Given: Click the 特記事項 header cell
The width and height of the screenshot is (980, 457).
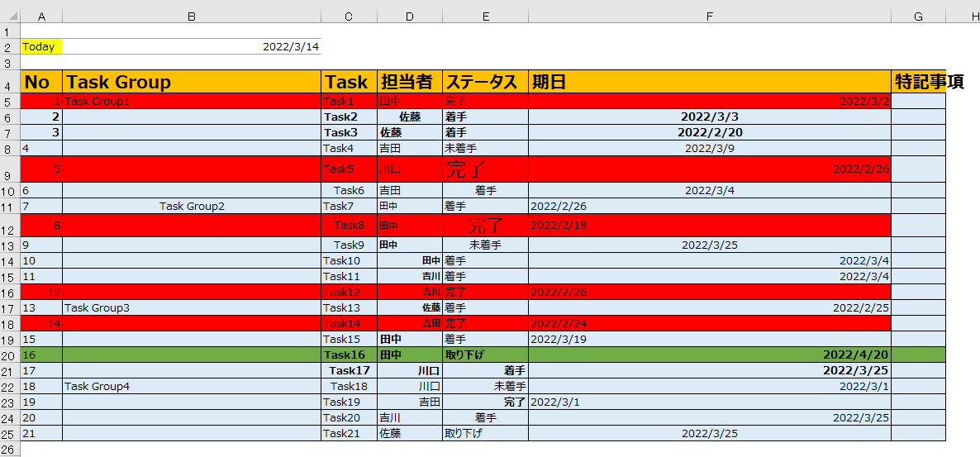Looking at the screenshot, I should pos(918,82).
